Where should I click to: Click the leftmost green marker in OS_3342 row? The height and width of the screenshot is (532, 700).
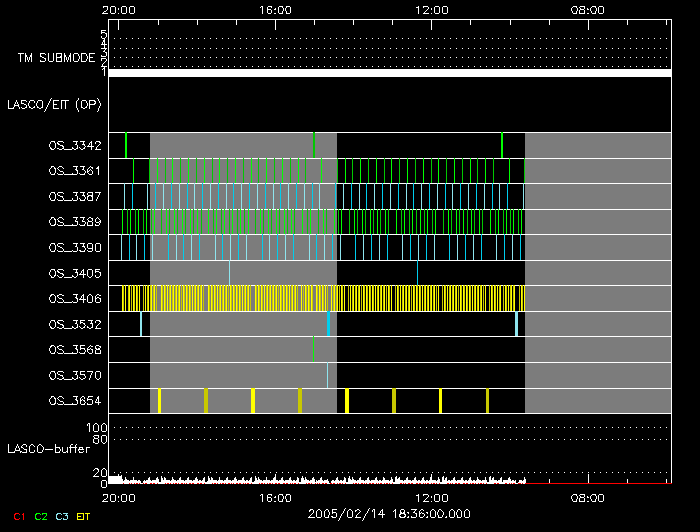[126, 145]
